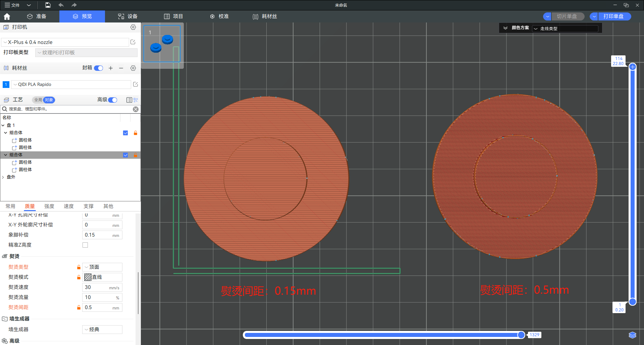Viewport: 644px width, 345px height.
Task: Add a filament with plus icon
Action: tap(111, 68)
